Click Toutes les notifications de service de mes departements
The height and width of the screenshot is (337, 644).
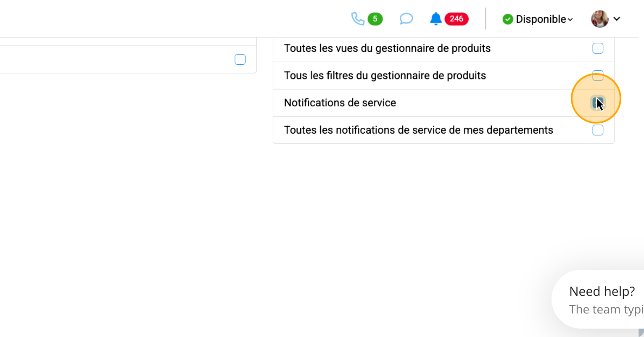(418, 130)
